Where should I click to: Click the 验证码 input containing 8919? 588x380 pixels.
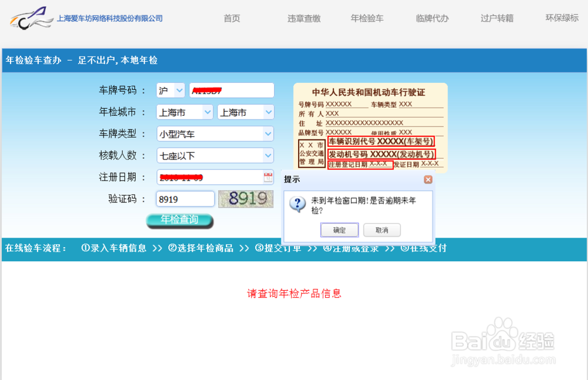pyautogui.click(x=185, y=199)
